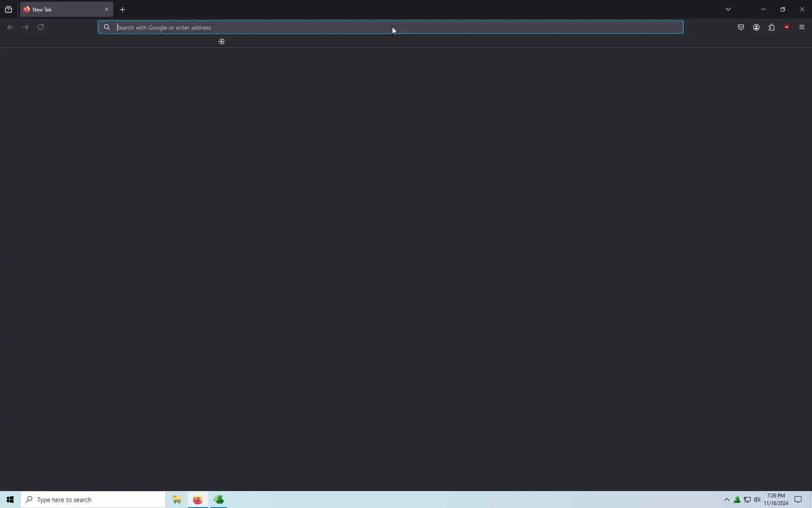
Task: Open Save to Pocket
Action: (741, 27)
